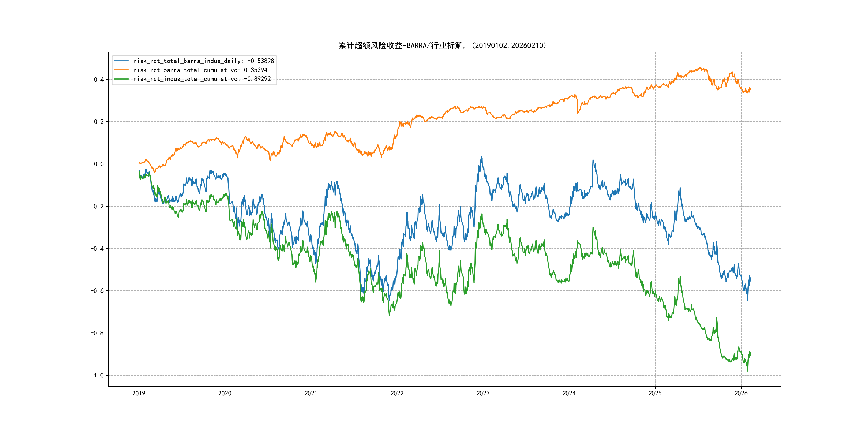Click the 2020 x-axis tick label
Viewport: 868px width, 434px height.
pos(225,393)
